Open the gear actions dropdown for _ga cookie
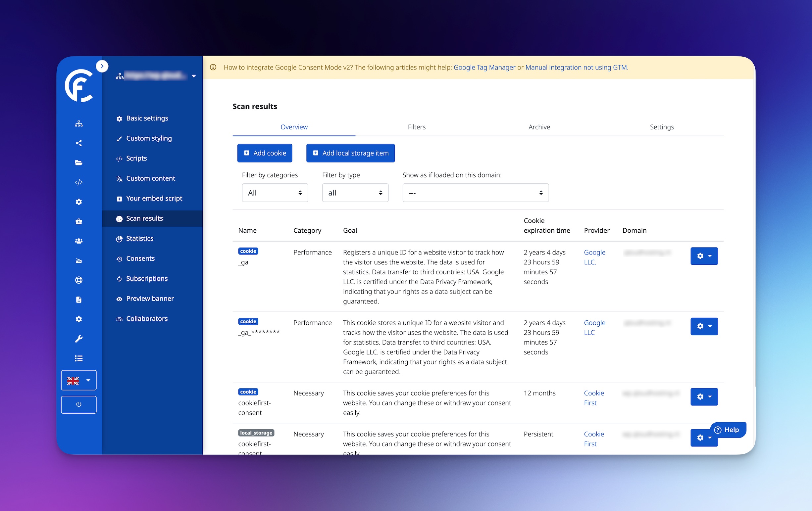This screenshot has width=812, height=511. pos(704,256)
